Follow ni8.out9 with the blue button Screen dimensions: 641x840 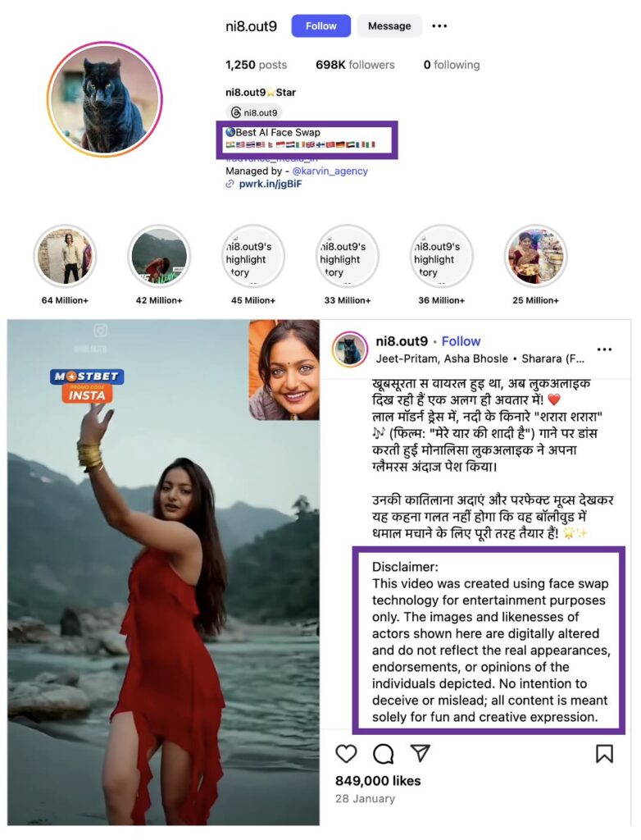(x=320, y=25)
